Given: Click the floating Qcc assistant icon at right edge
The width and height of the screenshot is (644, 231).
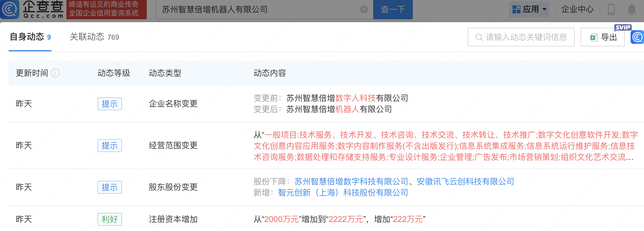Looking at the screenshot, I should point(638,37).
